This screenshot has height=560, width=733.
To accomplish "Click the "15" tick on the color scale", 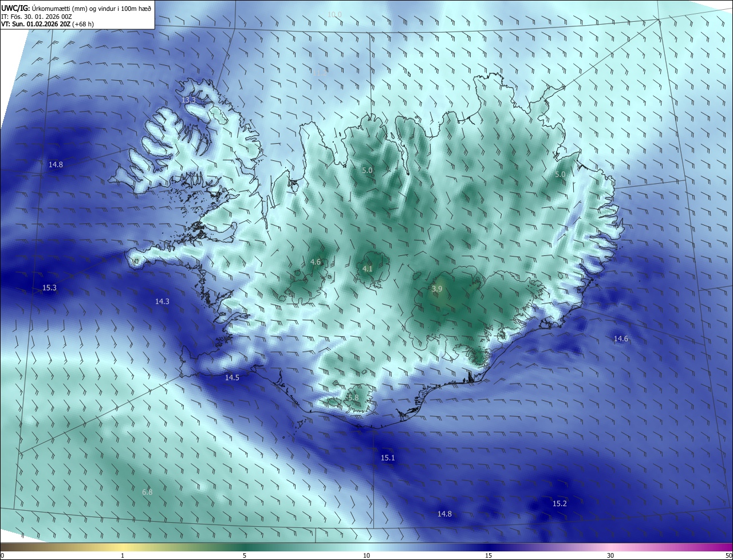I will [x=488, y=555].
